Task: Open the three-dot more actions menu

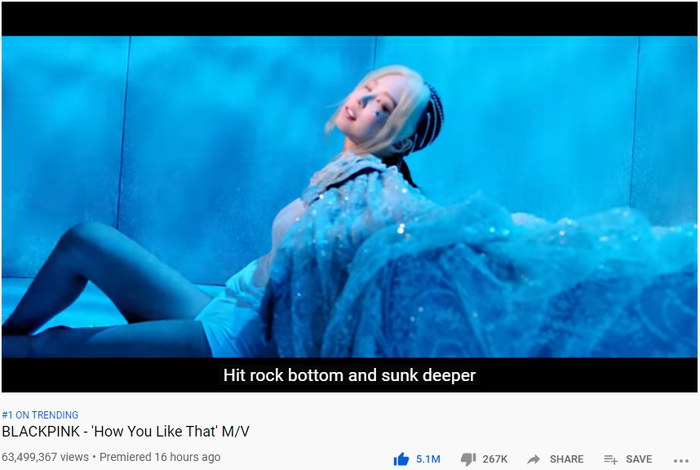Action: (x=681, y=461)
